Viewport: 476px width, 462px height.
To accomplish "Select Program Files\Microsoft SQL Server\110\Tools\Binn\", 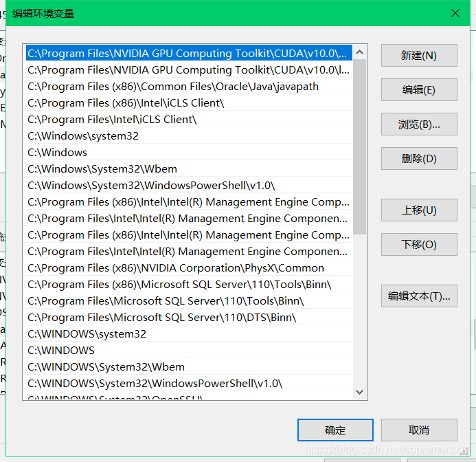I will (189, 301).
